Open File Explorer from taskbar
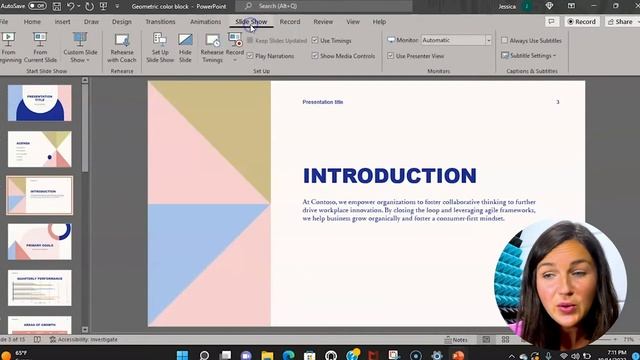Viewport: 640px width, 360px height. coord(267,355)
